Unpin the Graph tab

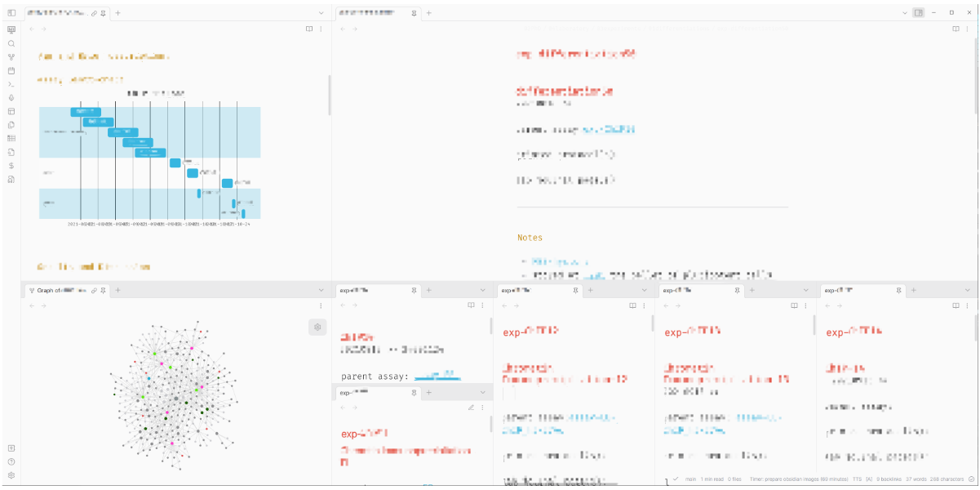(x=103, y=290)
